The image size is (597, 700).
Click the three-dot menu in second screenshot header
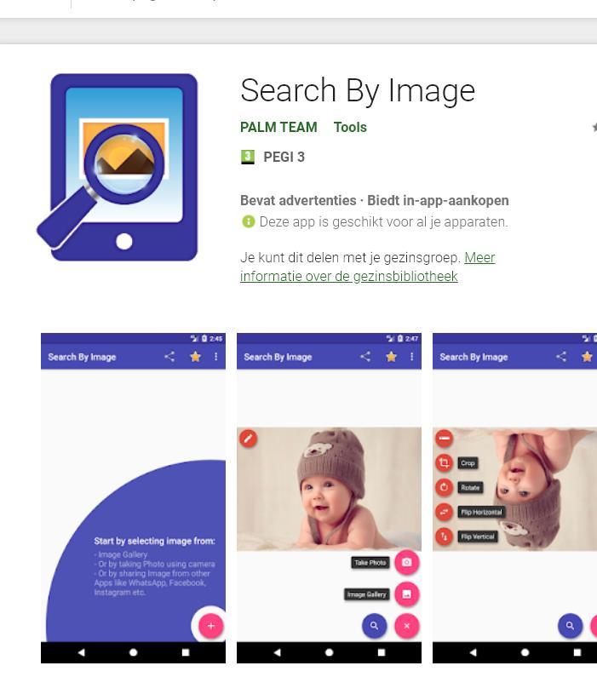(411, 356)
